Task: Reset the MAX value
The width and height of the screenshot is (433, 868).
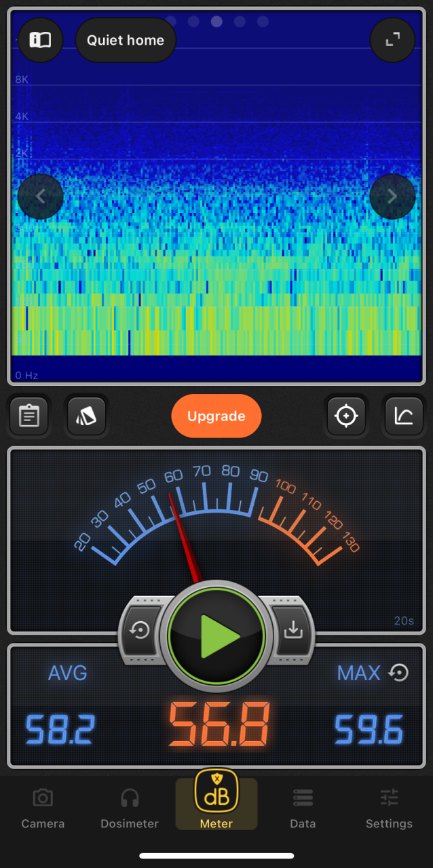Action: [x=399, y=673]
